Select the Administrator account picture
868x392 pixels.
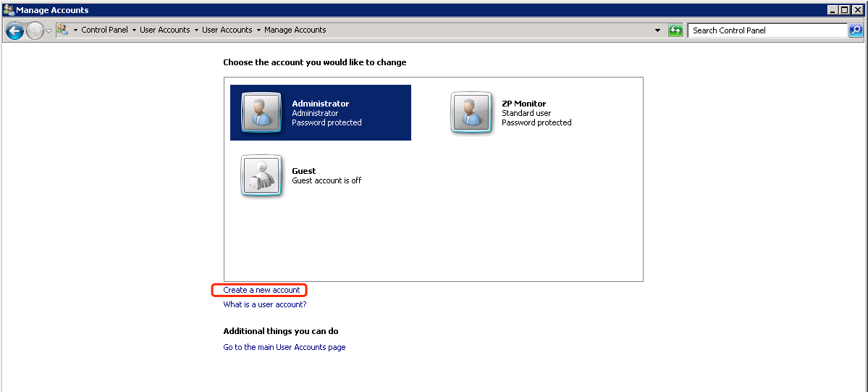261,113
